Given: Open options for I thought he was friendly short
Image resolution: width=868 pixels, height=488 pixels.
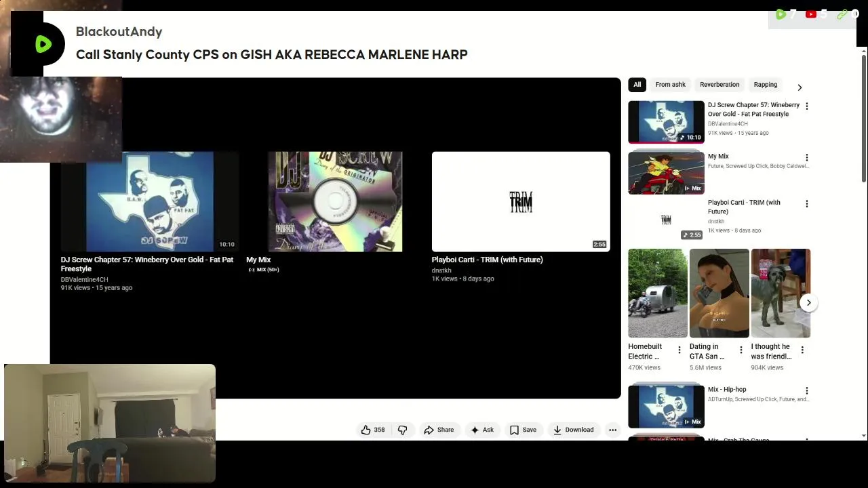Looking at the screenshot, I should point(802,350).
